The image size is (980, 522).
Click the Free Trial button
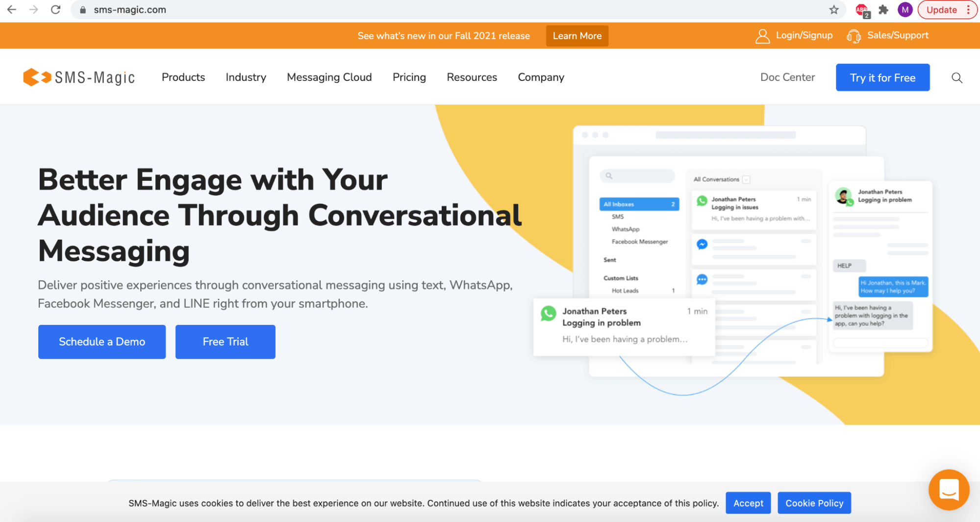click(x=225, y=342)
